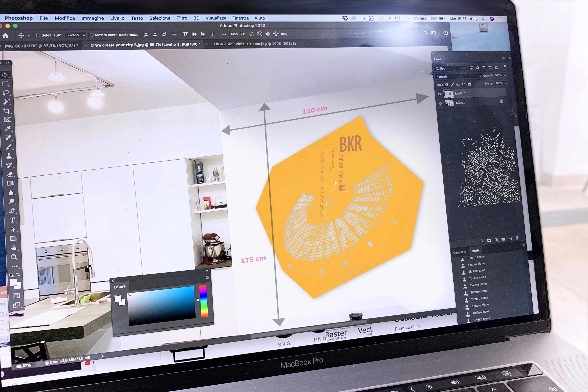588x392 pixels.
Task: Select the Clone Stamp tool
Action: 9,156
